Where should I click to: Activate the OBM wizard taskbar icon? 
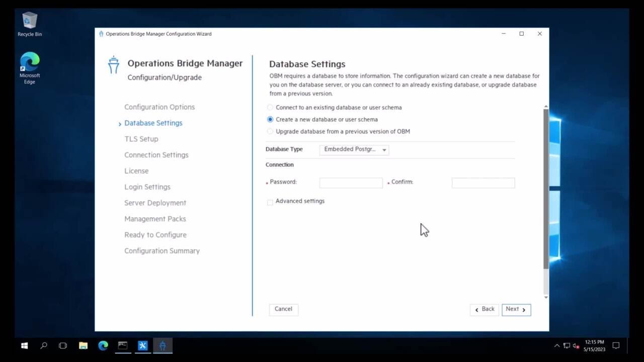[162, 345]
